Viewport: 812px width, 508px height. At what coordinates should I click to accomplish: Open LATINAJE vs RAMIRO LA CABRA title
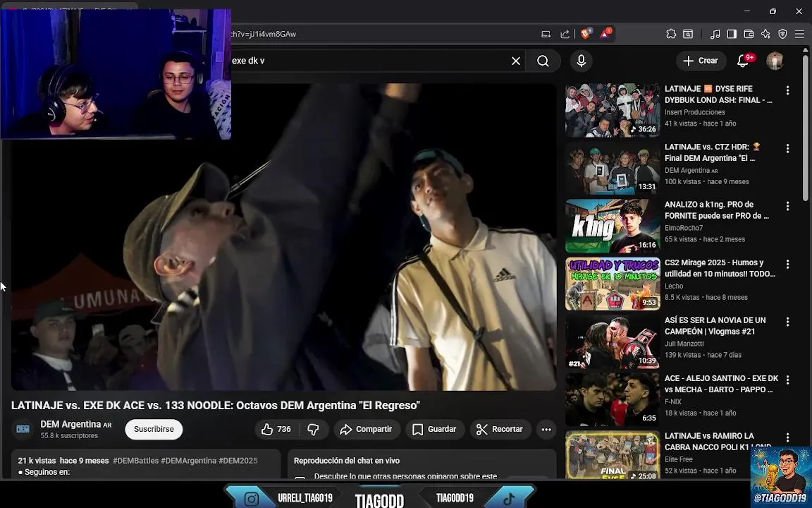pos(718,441)
